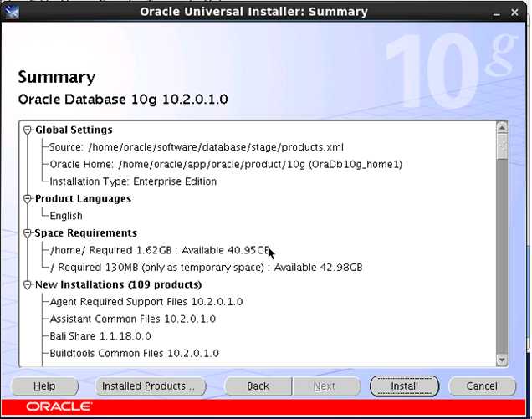Viewport: 532px width, 419px height.
Task: Select Bali Share 1.1.18.0.0
Action: click(x=100, y=336)
